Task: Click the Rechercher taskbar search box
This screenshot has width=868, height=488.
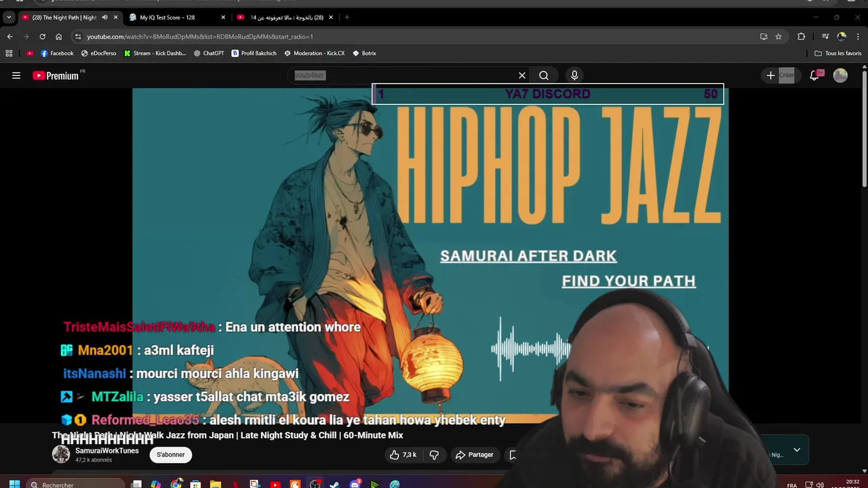Action: pos(76,484)
